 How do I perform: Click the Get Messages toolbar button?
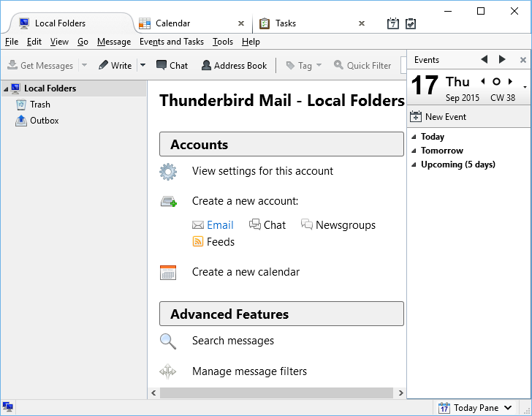[40, 65]
